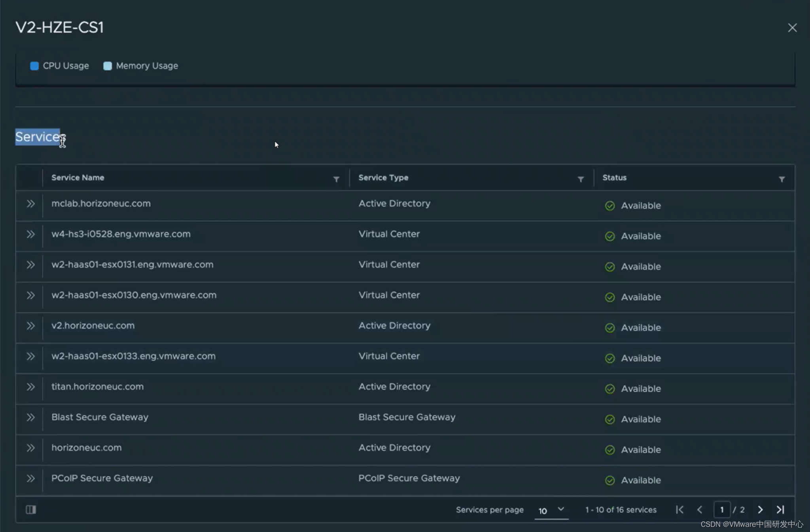Toggle the CPU Usage legend swatch
This screenshot has width=810, height=532.
[34, 66]
